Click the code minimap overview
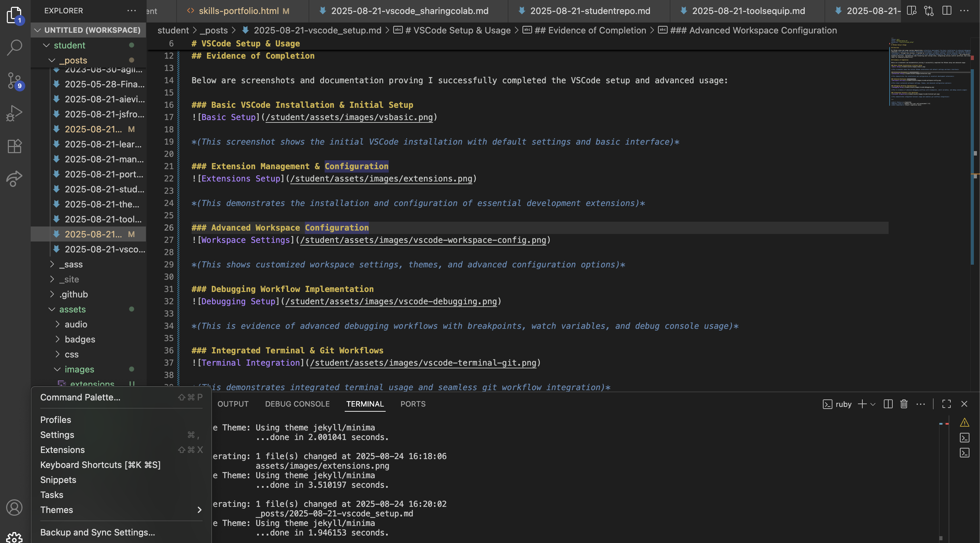This screenshot has height=543, width=980. coord(930,72)
